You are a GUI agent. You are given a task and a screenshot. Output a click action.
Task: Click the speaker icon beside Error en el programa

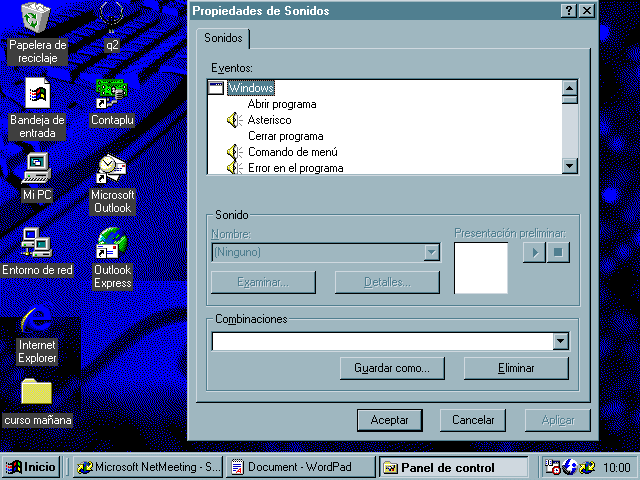[234, 167]
